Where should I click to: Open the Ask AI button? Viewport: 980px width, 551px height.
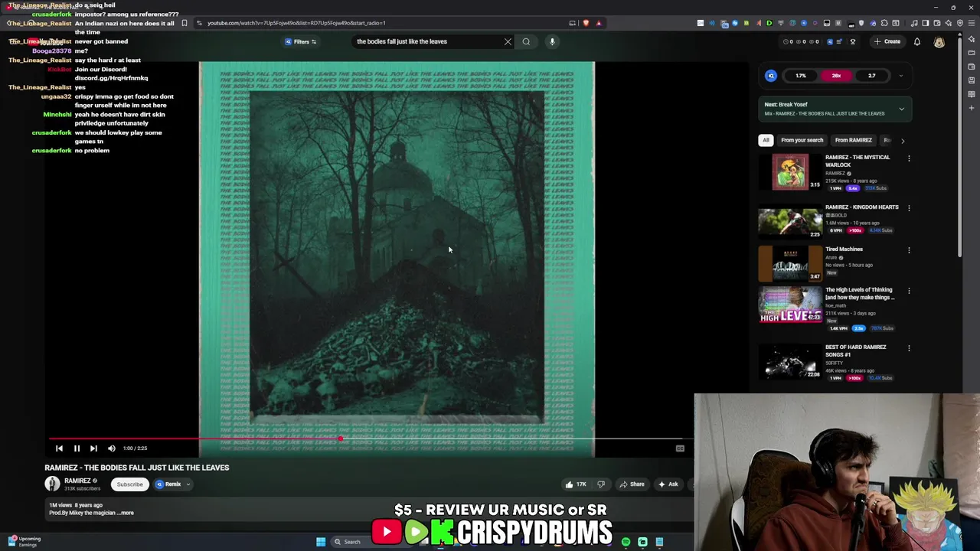coord(668,484)
